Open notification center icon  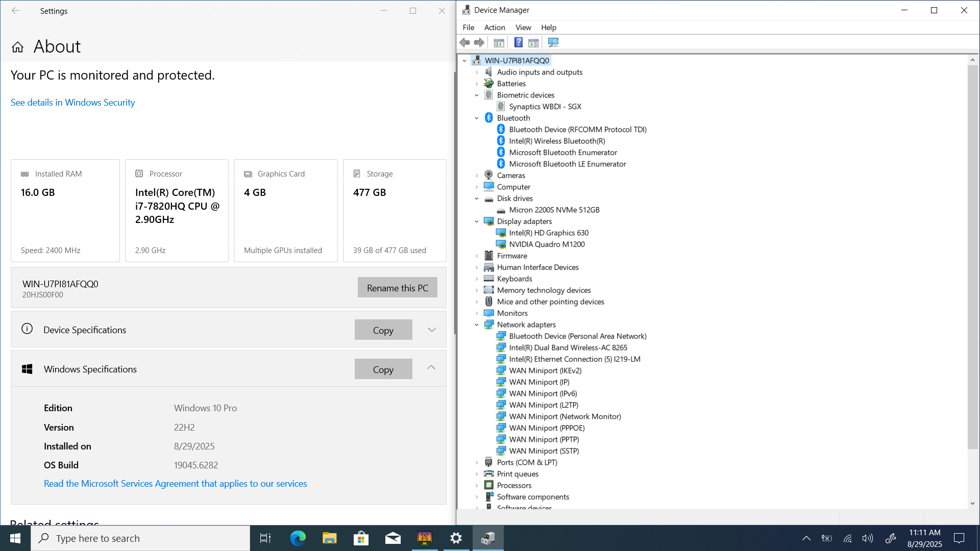(x=959, y=538)
